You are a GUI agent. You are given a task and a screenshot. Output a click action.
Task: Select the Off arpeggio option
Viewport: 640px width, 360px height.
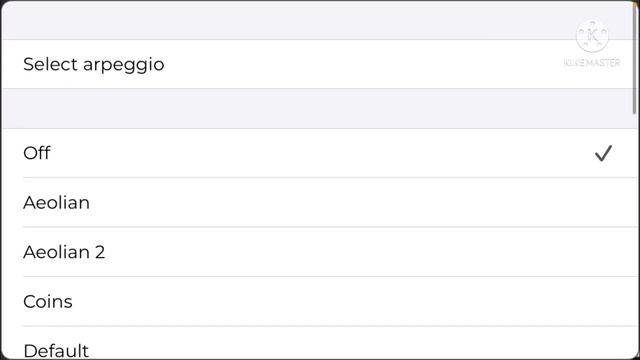(320, 153)
